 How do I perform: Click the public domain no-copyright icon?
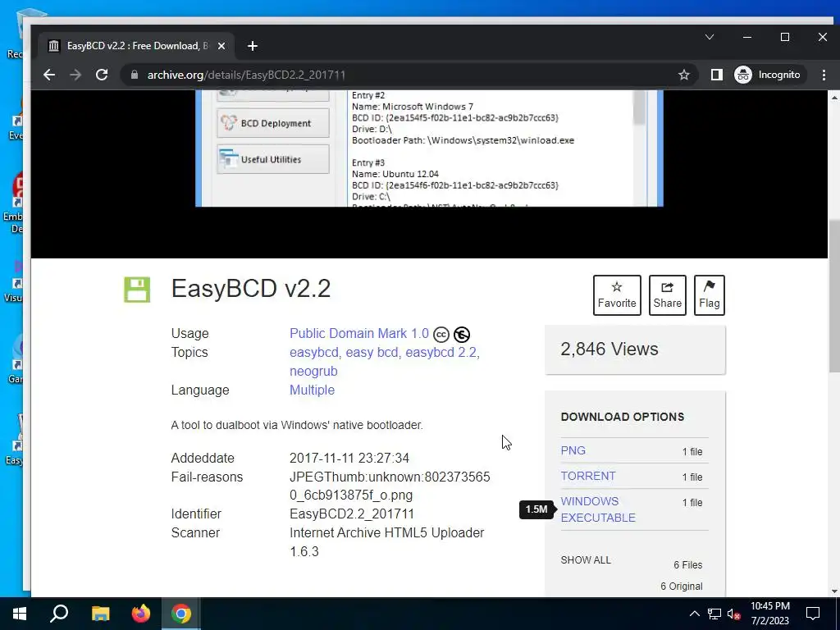pyautogui.click(x=462, y=335)
